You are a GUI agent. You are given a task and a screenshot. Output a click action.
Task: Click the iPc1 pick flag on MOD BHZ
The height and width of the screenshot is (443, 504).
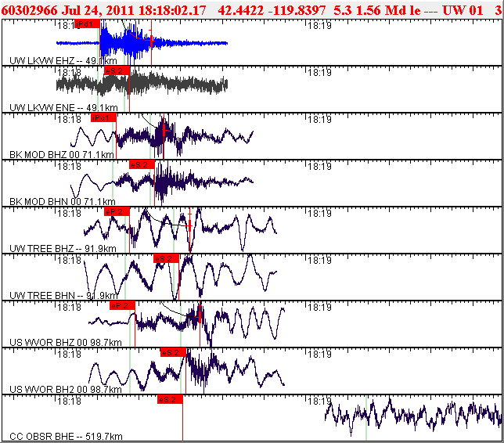coord(103,117)
